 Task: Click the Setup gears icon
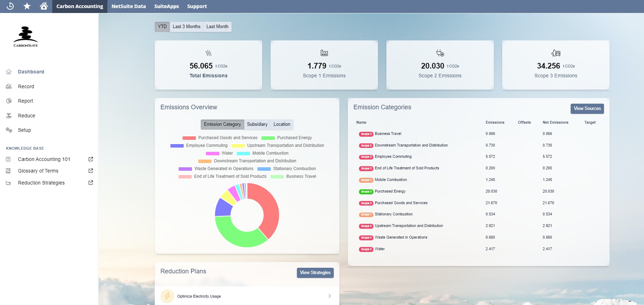[9, 130]
